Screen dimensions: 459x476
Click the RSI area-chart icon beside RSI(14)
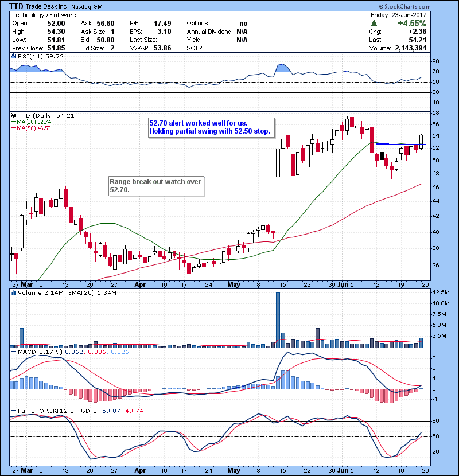point(13,56)
